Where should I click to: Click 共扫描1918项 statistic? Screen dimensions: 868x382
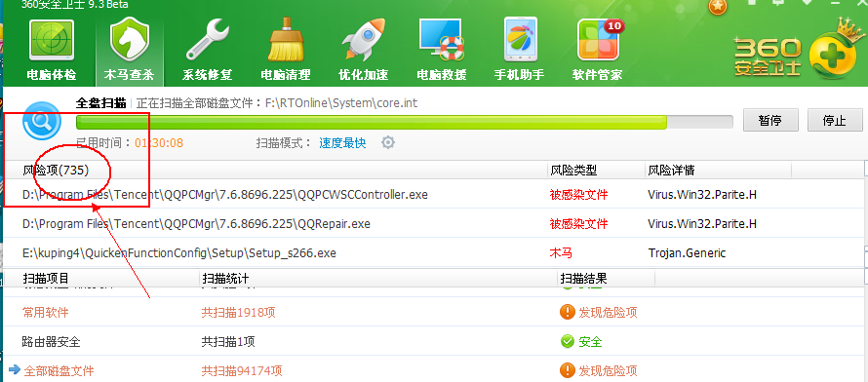[x=239, y=313]
